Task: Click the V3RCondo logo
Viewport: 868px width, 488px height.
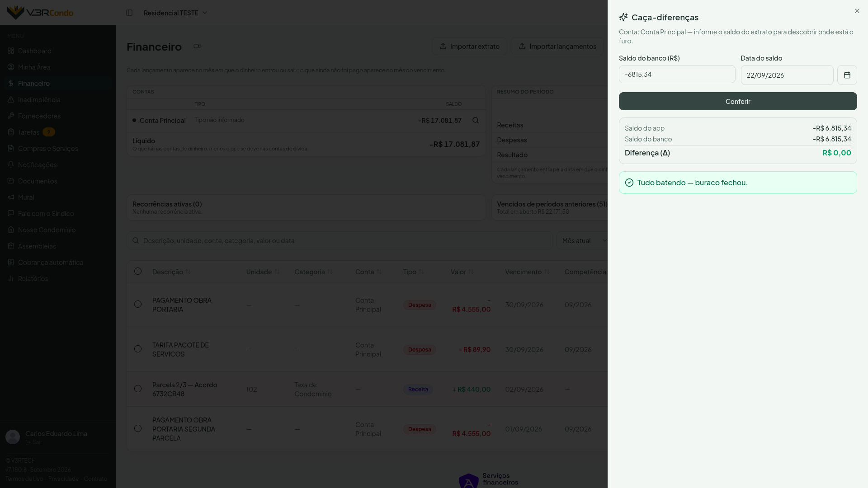Action: click(x=40, y=13)
